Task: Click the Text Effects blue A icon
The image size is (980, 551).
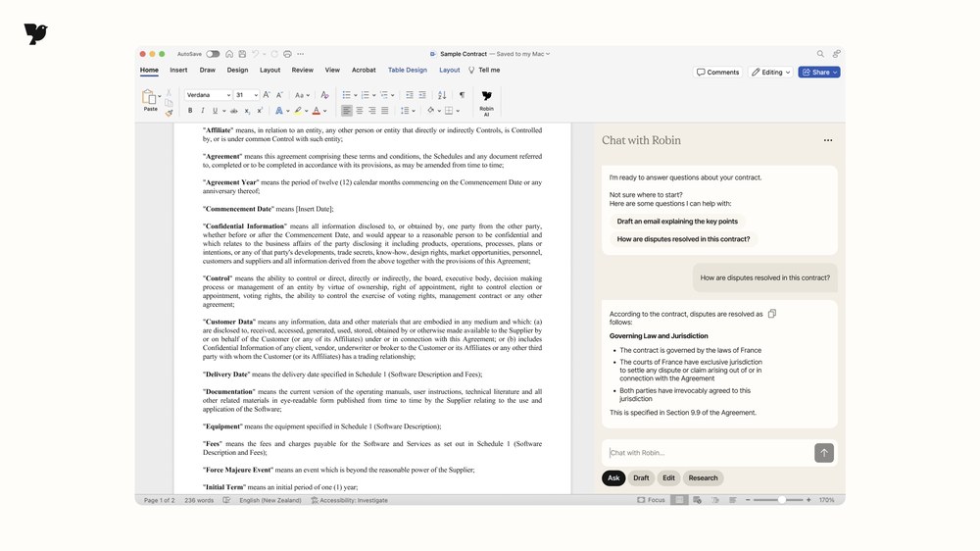Action: [279, 111]
